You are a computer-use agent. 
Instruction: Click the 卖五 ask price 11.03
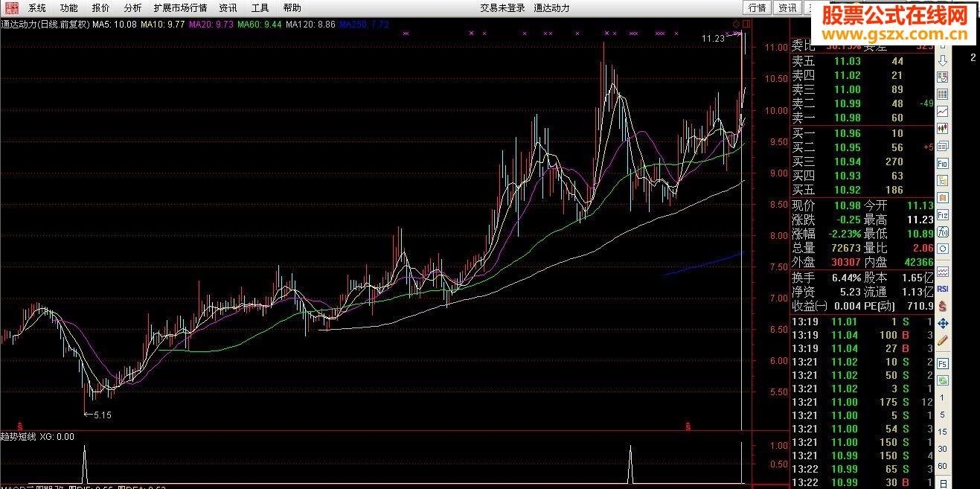pos(847,61)
